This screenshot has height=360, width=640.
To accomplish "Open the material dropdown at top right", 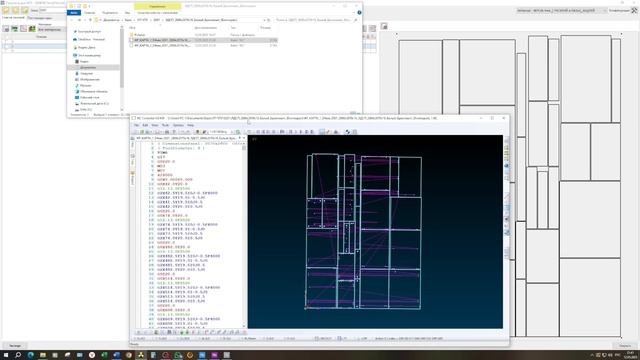I will point(561,11).
